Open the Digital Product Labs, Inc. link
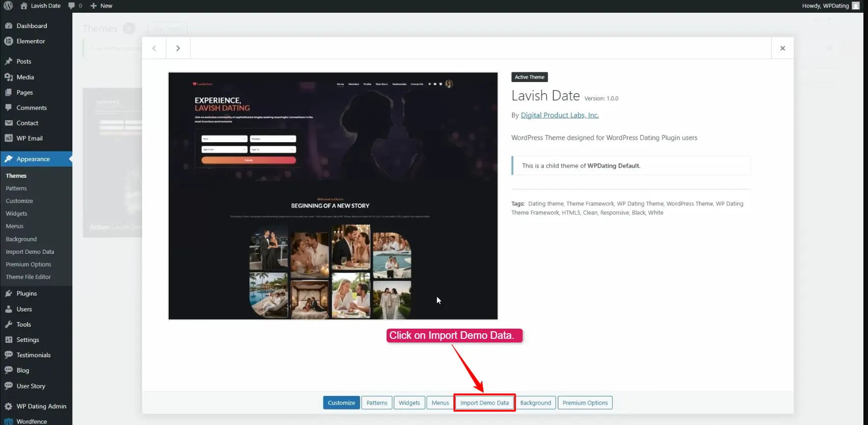The width and height of the screenshot is (868, 425). 559,115
